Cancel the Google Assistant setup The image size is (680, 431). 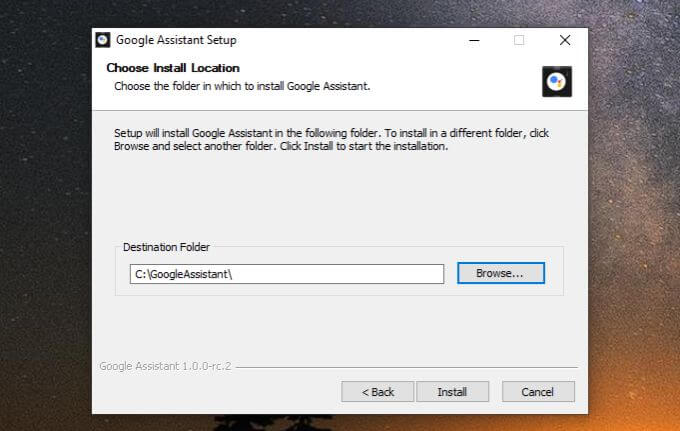pos(538,391)
